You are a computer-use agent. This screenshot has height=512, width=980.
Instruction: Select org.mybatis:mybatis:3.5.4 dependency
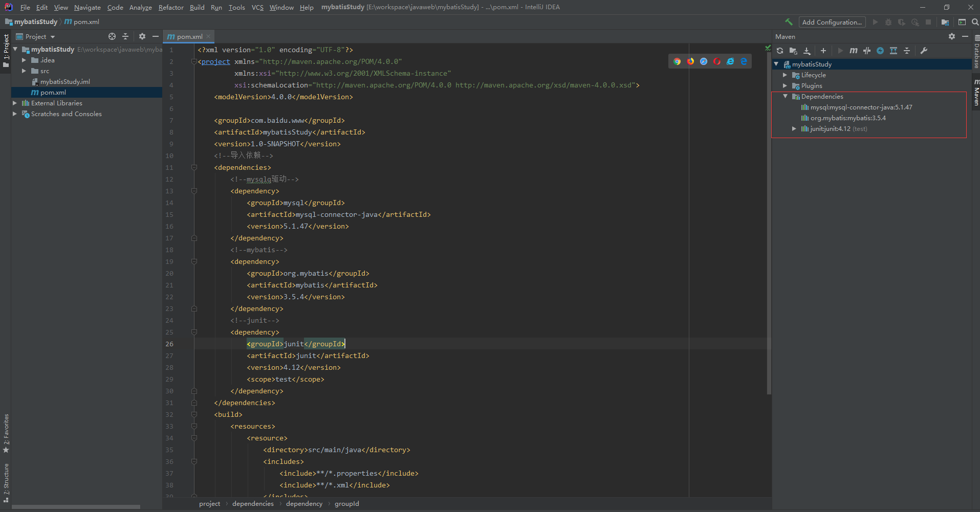pyautogui.click(x=848, y=118)
